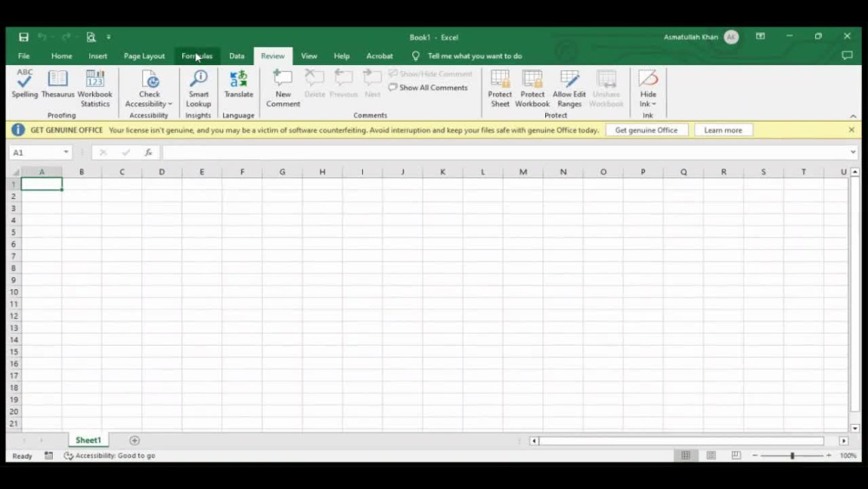Viewport: 868px width, 489px height.
Task: Click Protect Workbook
Action: [x=532, y=89]
